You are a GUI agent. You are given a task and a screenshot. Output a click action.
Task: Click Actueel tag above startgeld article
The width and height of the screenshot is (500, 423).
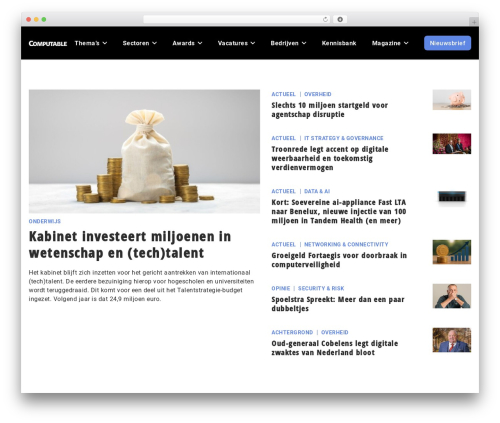pyautogui.click(x=283, y=94)
